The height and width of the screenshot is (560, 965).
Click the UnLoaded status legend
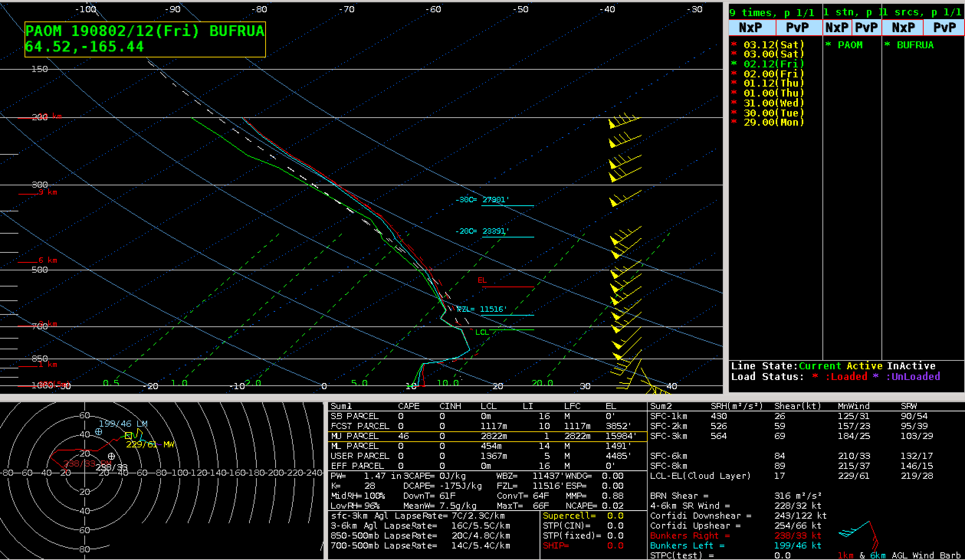click(906, 376)
